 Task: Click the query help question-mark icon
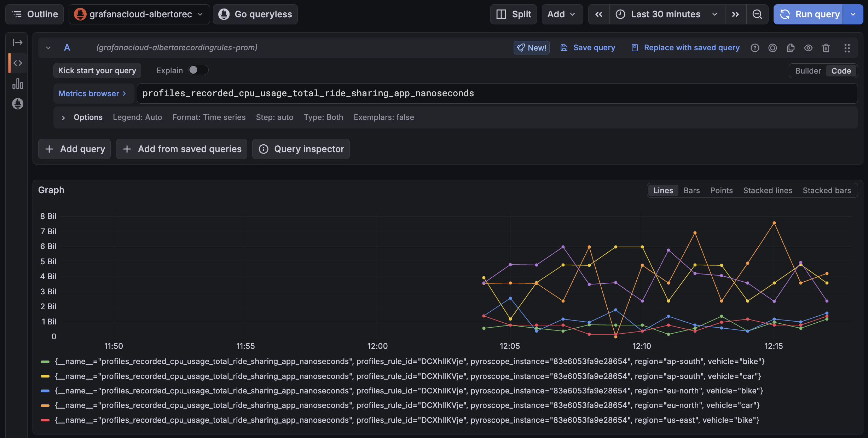click(755, 48)
